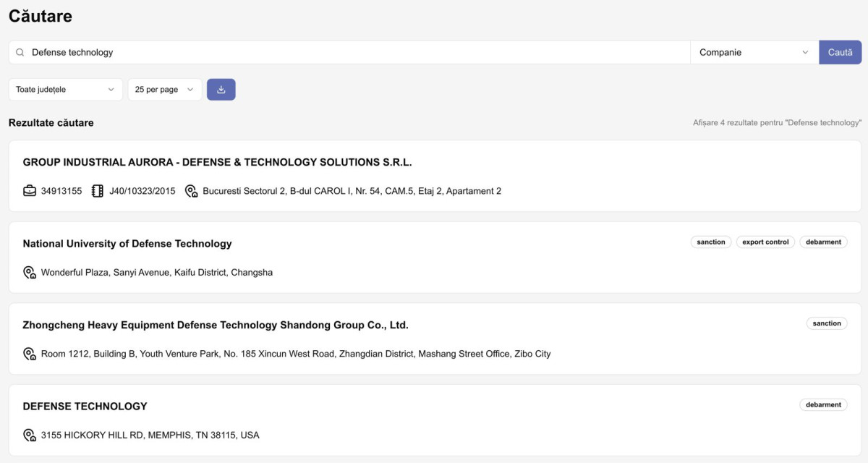Click location pin beside 3155 Hickory Hill Rd

30,436
